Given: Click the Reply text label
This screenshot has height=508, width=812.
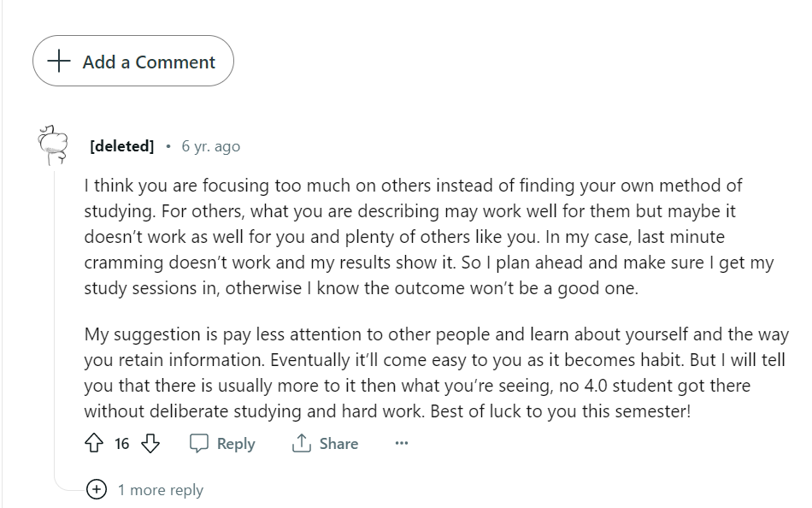Looking at the screenshot, I should [x=236, y=443].
